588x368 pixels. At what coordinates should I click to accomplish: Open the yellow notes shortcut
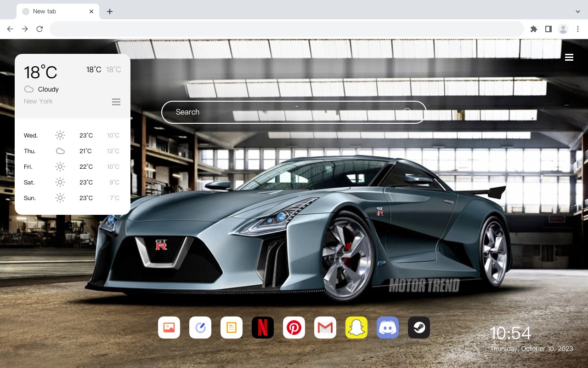[232, 328]
